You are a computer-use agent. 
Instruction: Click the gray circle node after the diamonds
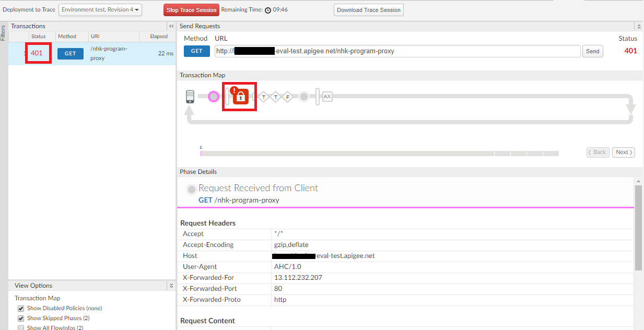tap(304, 97)
